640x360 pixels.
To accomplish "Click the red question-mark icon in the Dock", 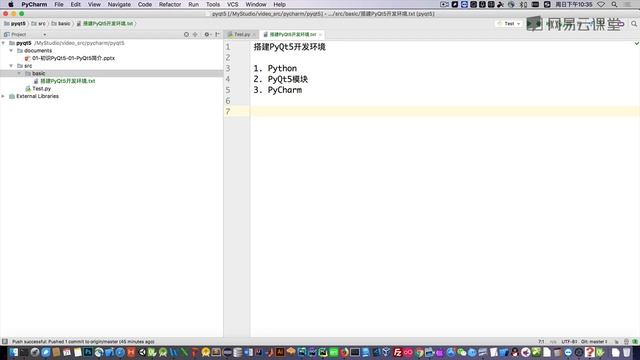I will 589,352.
